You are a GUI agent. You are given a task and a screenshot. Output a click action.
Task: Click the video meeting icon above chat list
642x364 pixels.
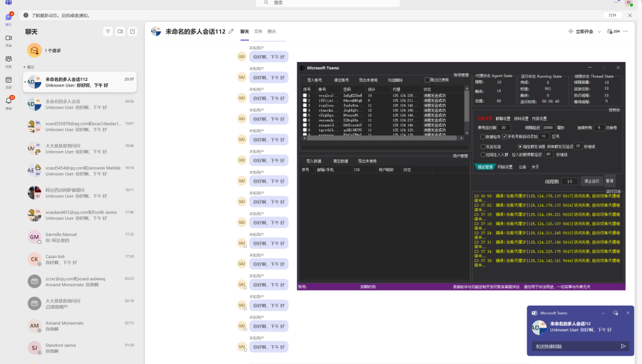click(120, 31)
